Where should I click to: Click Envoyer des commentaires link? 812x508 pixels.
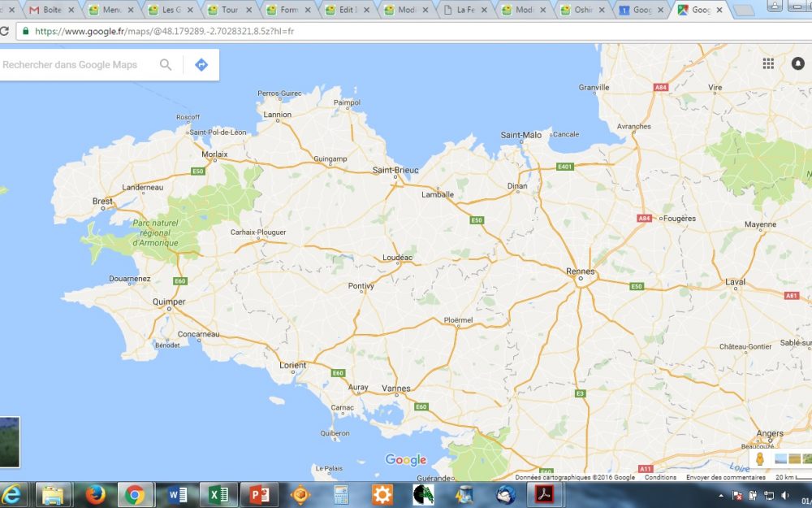pyautogui.click(x=725, y=477)
